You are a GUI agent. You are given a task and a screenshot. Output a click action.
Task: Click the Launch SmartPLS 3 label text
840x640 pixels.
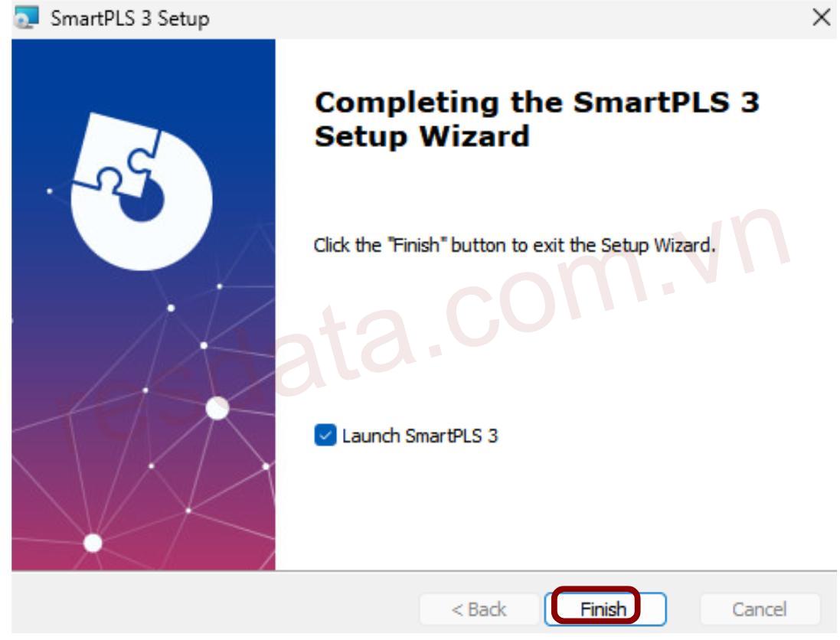[420, 436]
